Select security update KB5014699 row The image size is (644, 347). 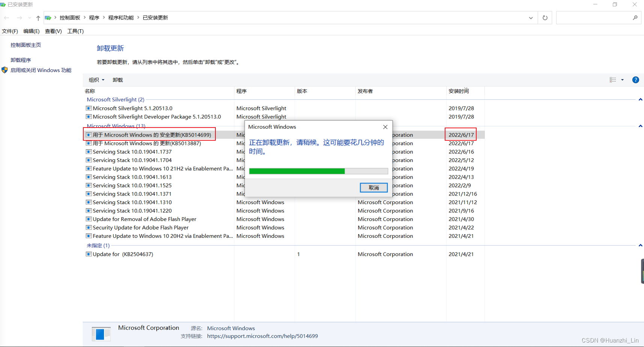[284, 135]
